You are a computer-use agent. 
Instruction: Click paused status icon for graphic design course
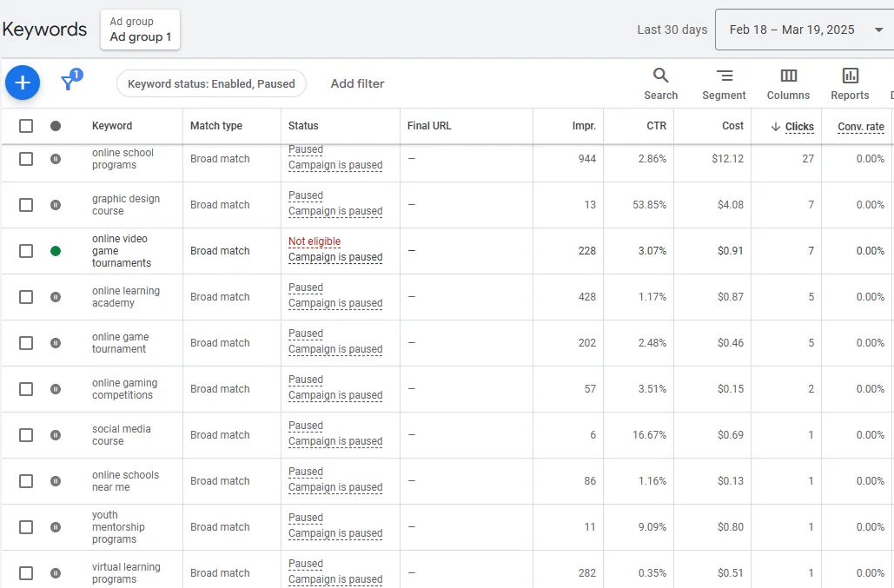56,205
